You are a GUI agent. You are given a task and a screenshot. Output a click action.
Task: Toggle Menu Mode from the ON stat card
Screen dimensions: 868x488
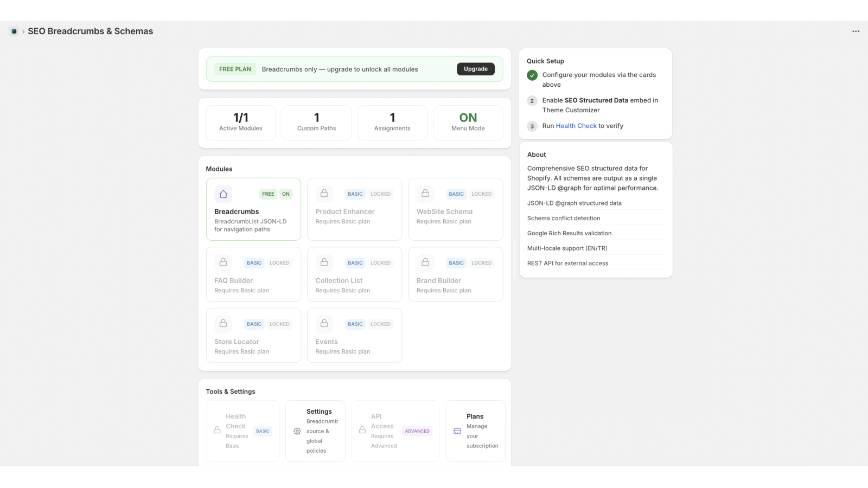click(468, 123)
